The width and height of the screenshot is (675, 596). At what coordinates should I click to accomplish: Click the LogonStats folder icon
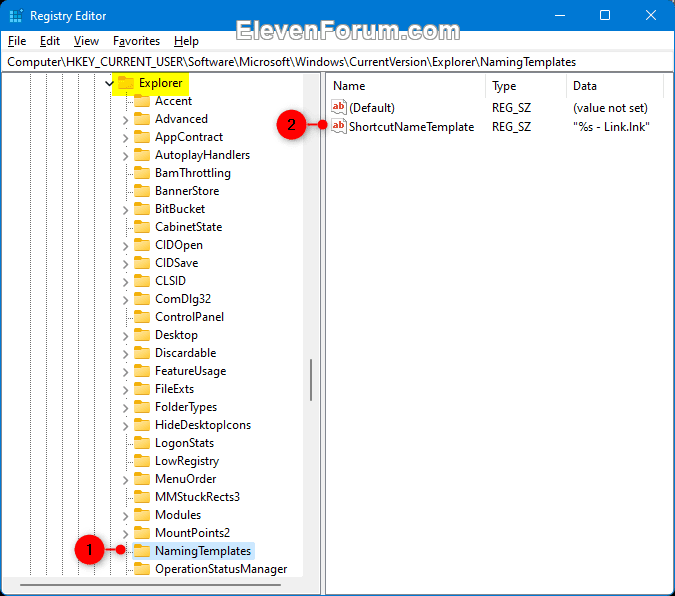pos(142,443)
